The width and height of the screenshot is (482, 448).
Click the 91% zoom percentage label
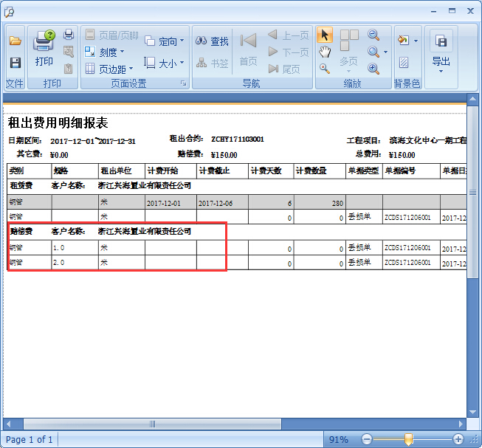tap(339, 439)
